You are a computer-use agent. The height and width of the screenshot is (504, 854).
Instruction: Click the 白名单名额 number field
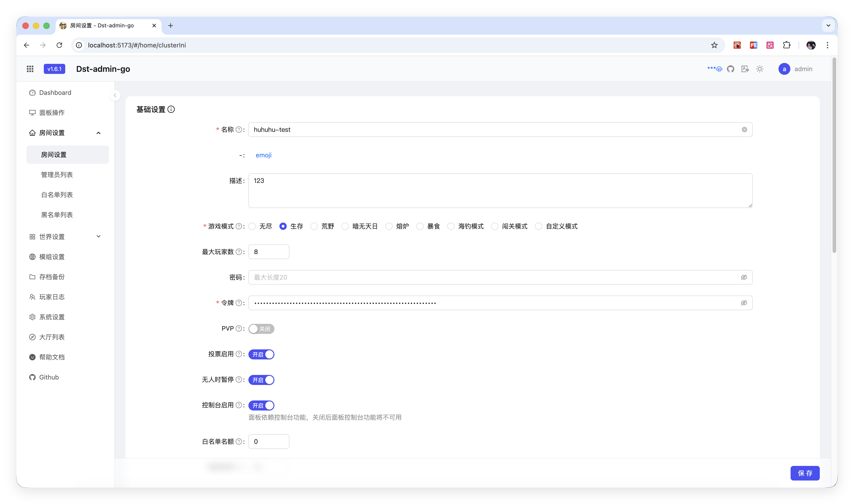(x=269, y=442)
